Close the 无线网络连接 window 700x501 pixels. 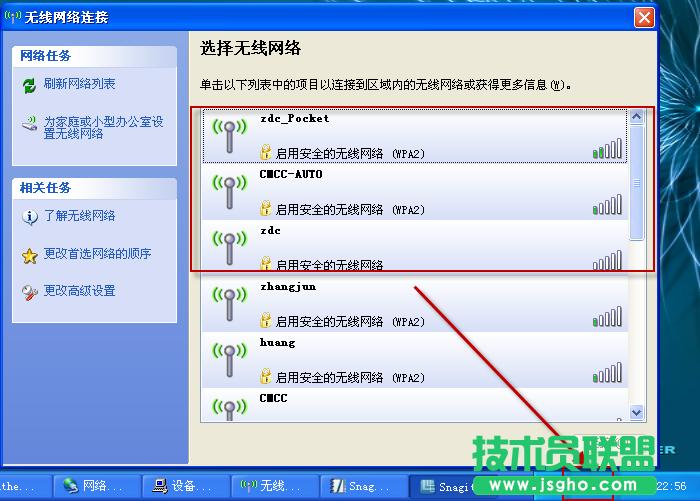pos(644,18)
